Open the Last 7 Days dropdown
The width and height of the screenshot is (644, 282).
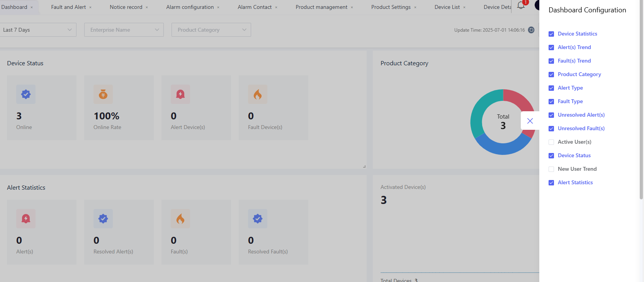coord(38,30)
